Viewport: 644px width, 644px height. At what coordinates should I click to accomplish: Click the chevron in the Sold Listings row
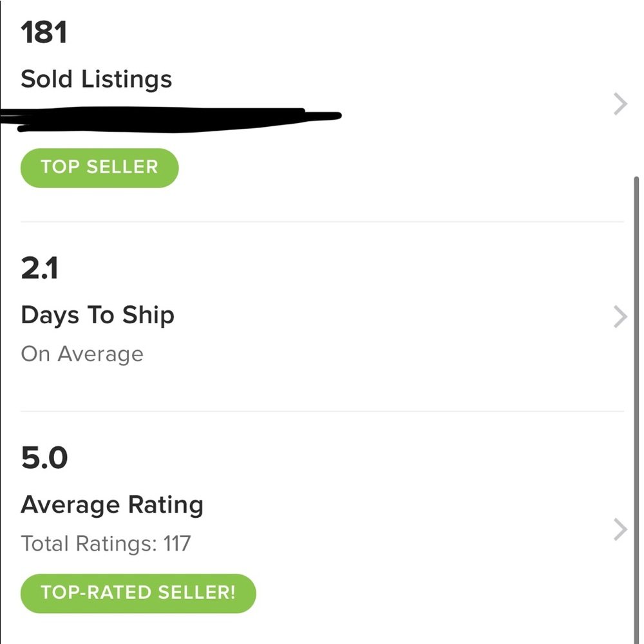(619, 104)
